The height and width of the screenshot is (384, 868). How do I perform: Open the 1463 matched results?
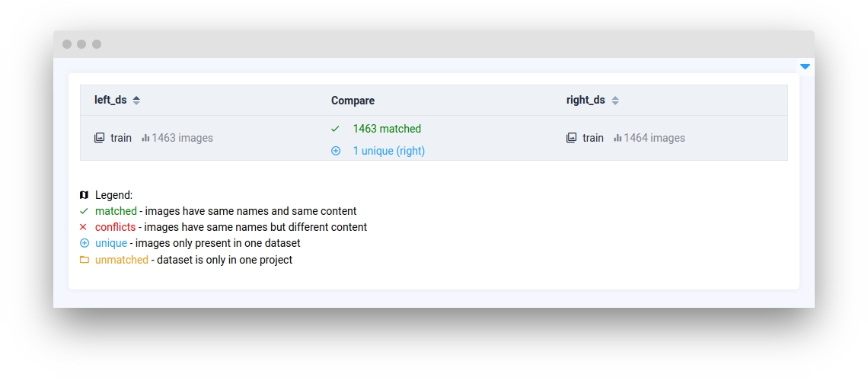point(387,129)
